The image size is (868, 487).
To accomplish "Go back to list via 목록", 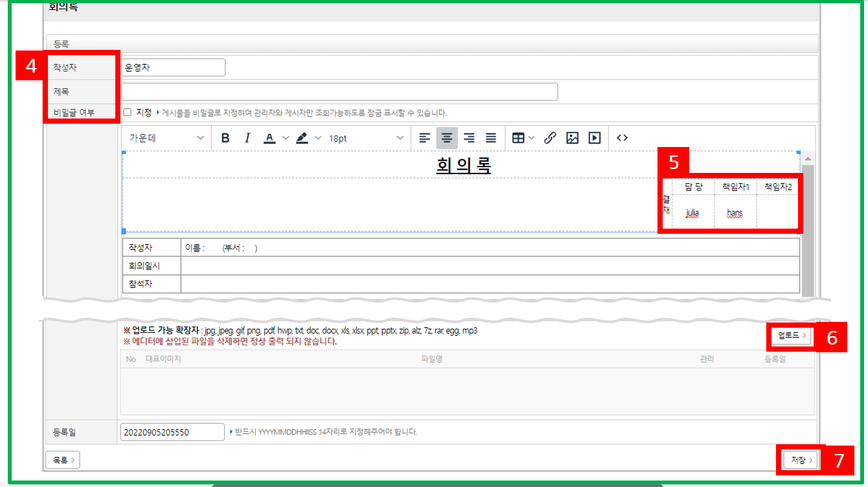I will click(62, 460).
